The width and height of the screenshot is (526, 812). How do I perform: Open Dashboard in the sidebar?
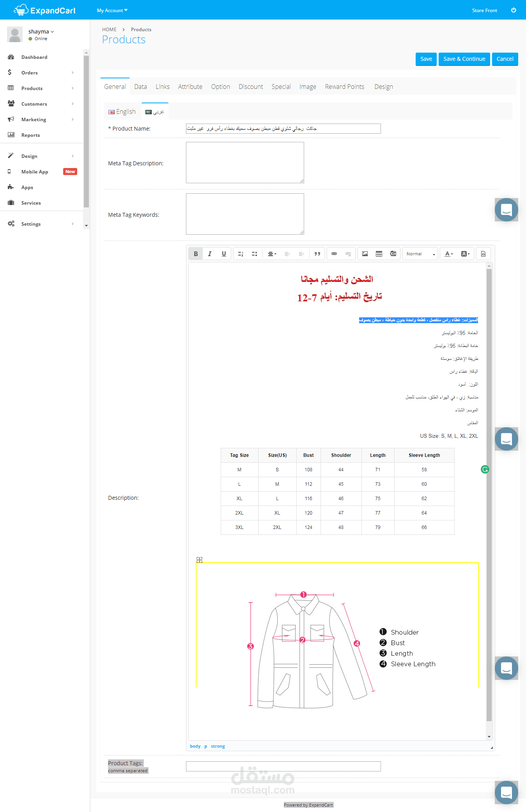click(x=34, y=57)
